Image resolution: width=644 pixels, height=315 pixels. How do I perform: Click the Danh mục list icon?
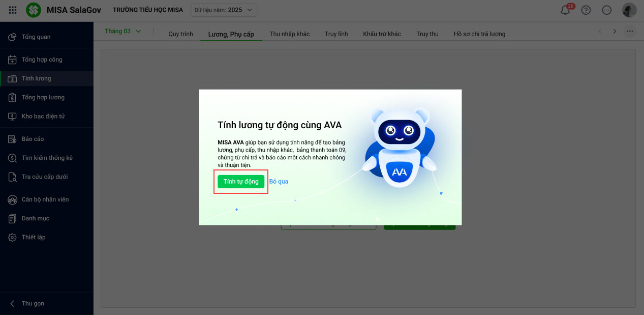[13, 218]
